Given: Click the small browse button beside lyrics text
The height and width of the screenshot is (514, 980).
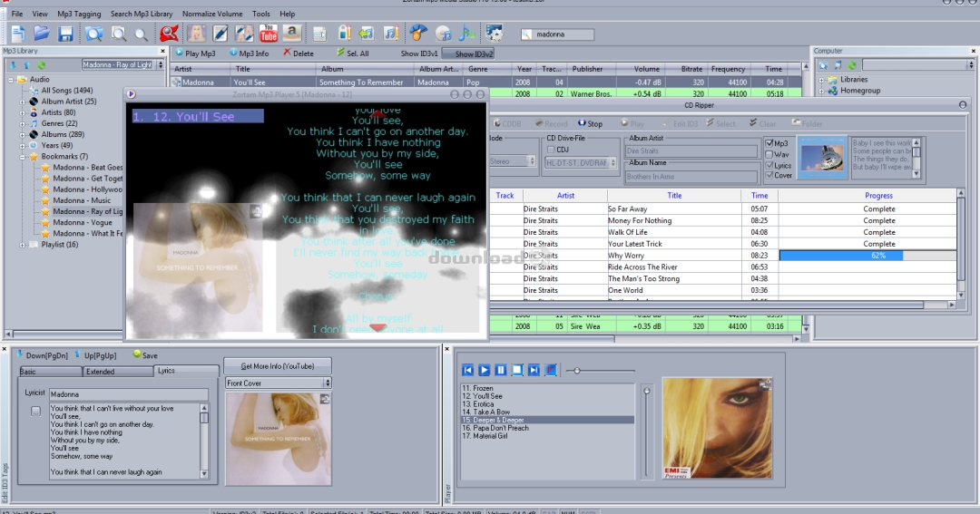Looking at the screenshot, I should click(35, 411).
